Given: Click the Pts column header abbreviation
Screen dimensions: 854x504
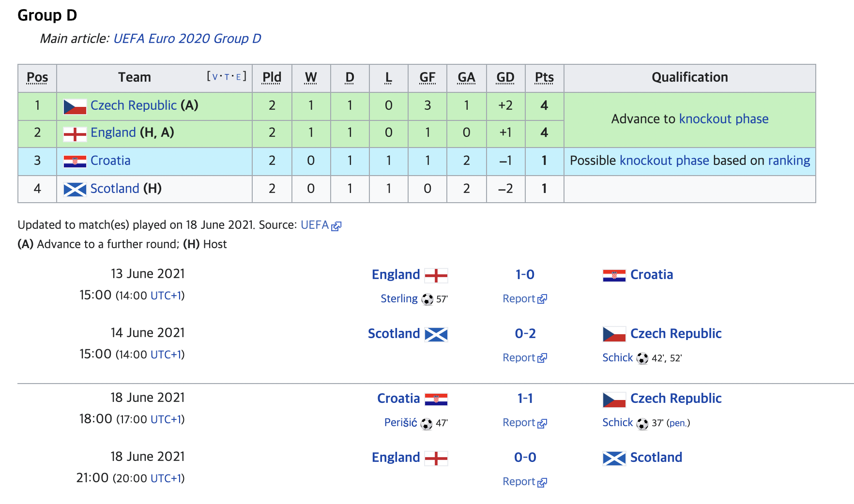Looking at the screenshot, I should coord(544,77).
